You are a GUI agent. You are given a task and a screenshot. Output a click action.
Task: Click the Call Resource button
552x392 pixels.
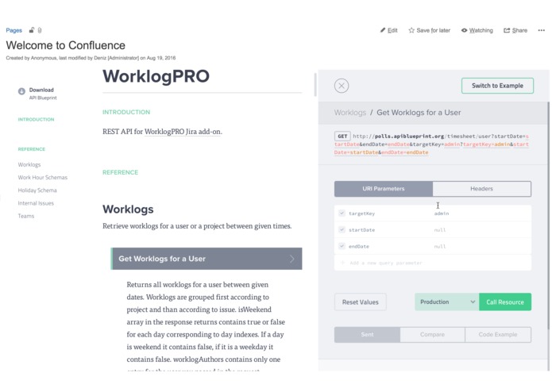tap(505, 302)
